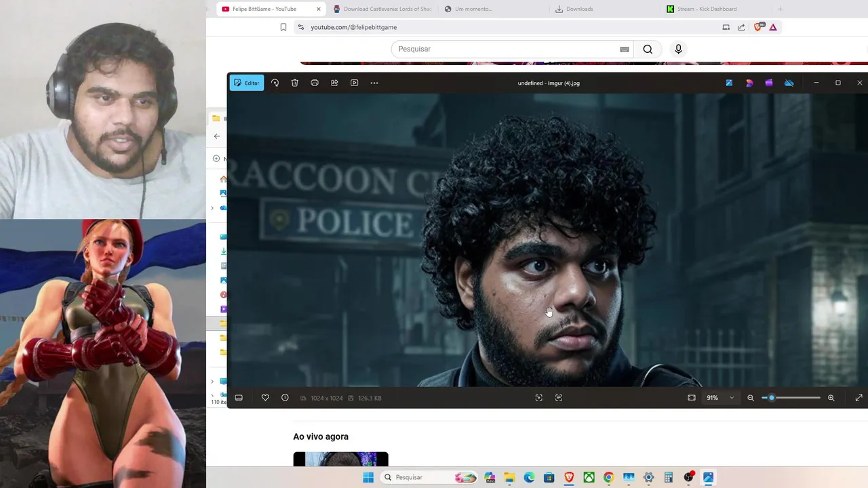Mark image as favorite with heart icon
868x488 pixels.
click(265, 398)
